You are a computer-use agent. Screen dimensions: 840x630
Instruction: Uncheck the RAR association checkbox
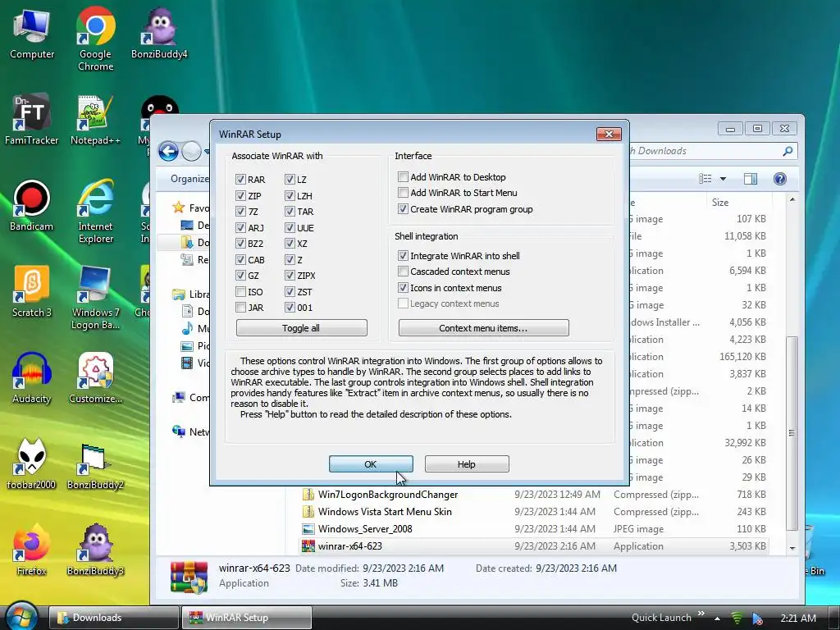[240, 179]
